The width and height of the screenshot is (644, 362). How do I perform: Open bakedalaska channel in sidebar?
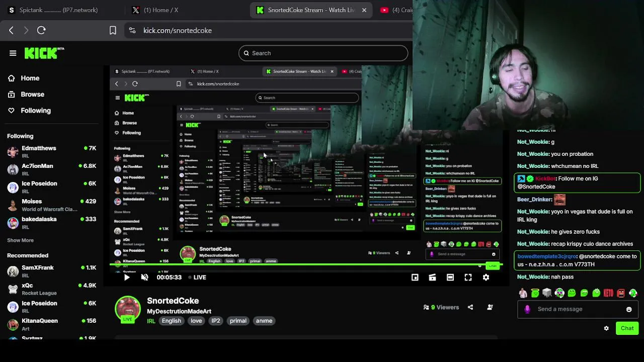(x=51, y=223)
